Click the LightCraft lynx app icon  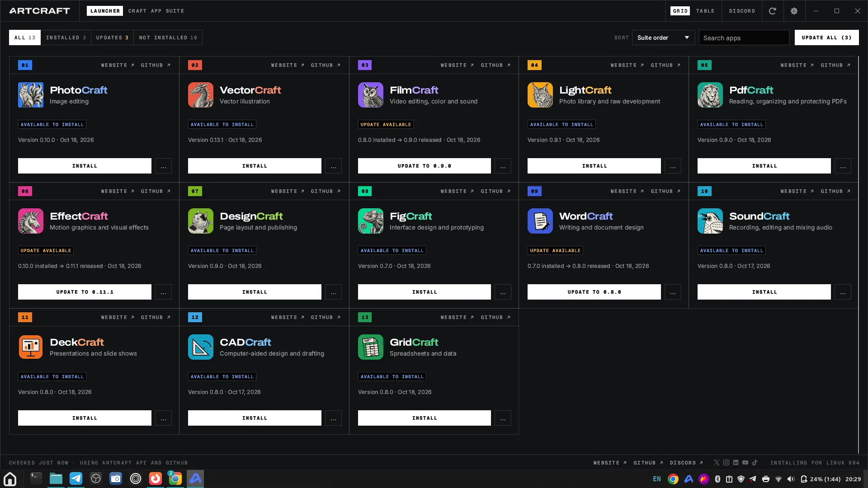540,95
